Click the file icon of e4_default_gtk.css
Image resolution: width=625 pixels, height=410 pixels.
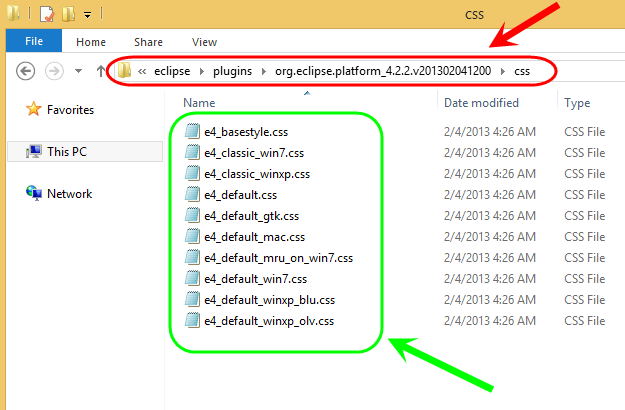(193, 215)
